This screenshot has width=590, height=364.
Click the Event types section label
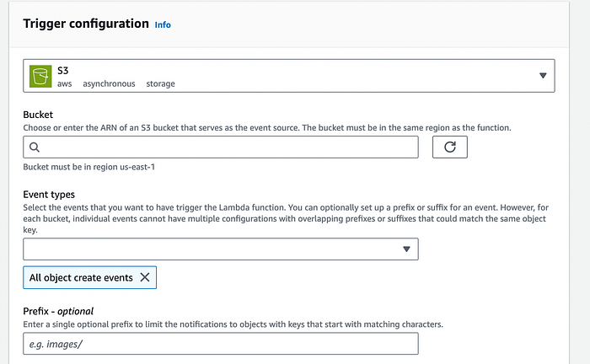click(49, 195)
